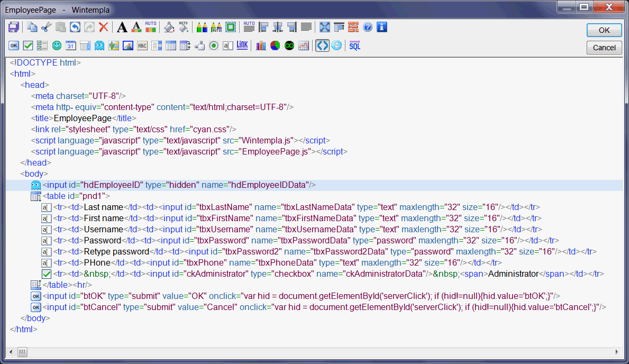
Task: Open the SQL tool icon
Action: pyautogui.click(x=354, y=46)
